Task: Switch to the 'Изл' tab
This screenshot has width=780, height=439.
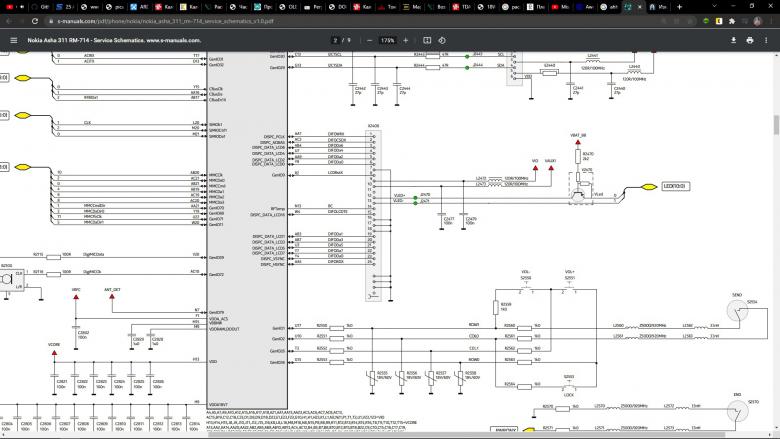Action: tap(659, 7)
